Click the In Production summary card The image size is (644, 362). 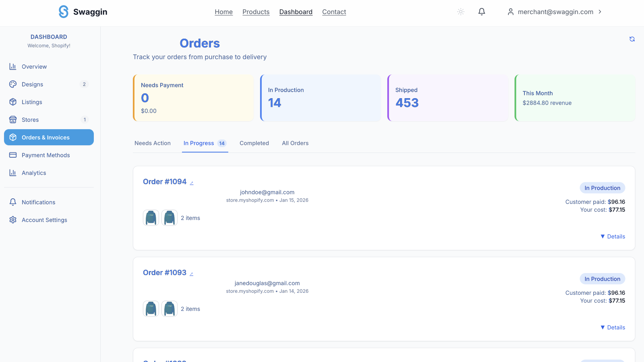click(320, 98)
